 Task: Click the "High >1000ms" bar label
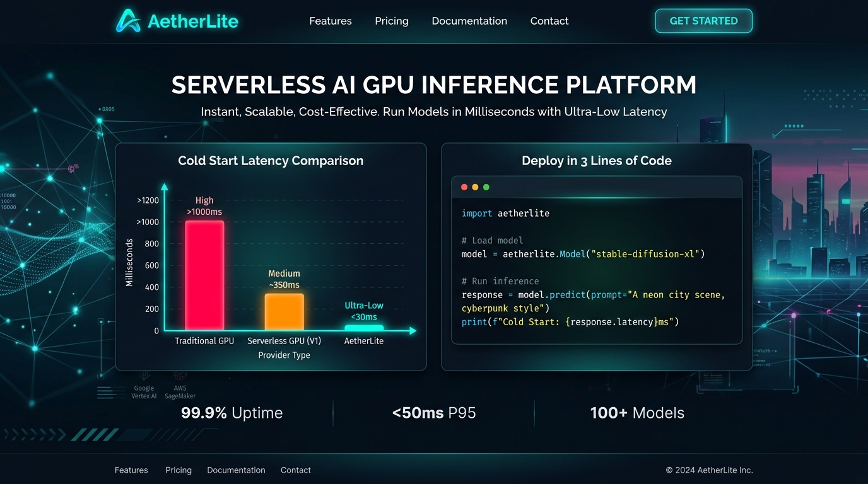pos(204,206)
